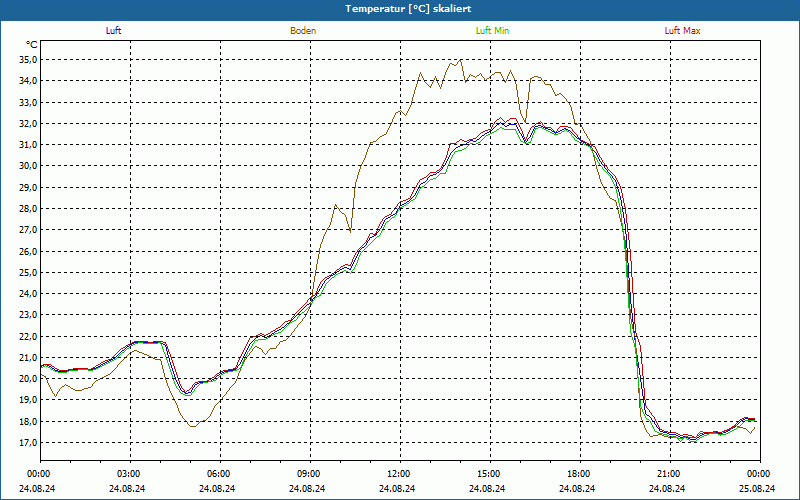Click the 18,0 y-axis value
The image size is (800, 500).
[29, 421]
